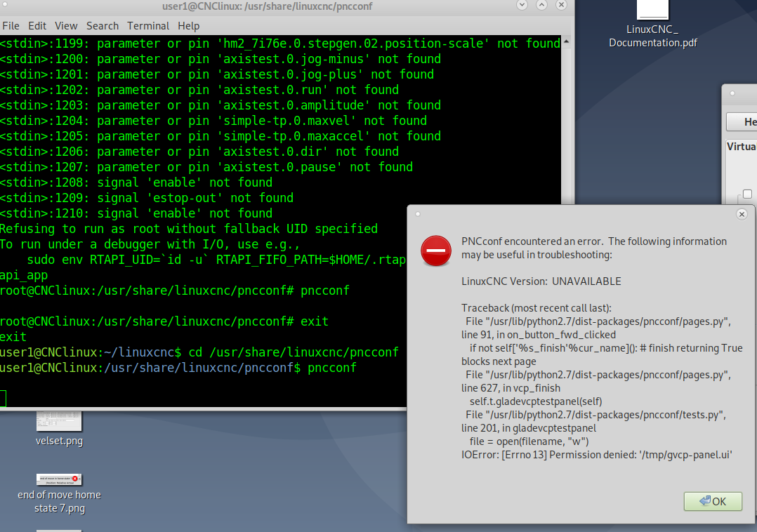
Task: Click the 'axistest.0.run' not found line
Action: coord(199,91)
